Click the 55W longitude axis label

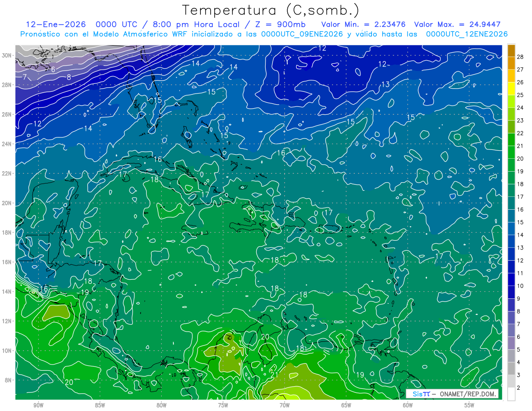[469, 405]
